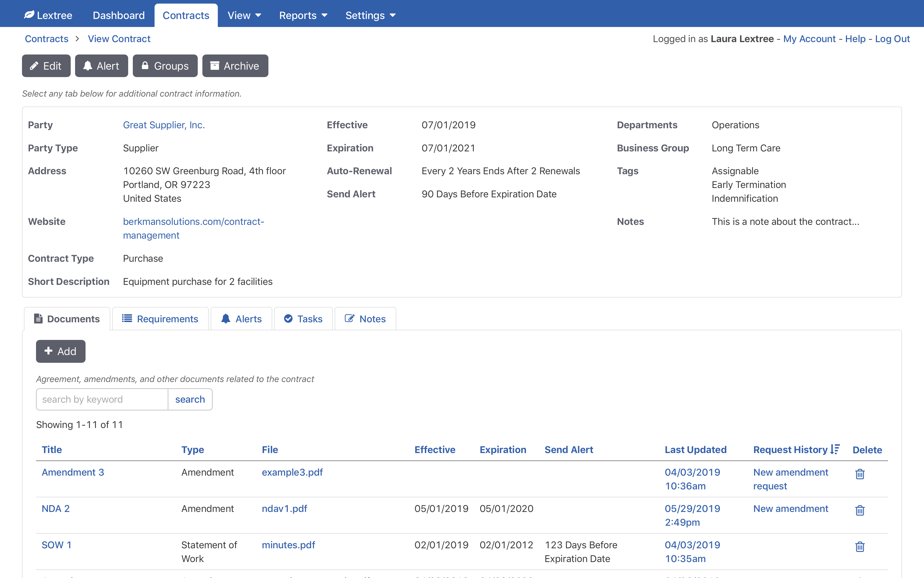The width and height of the screenshot is (924, 578).
Task: Select the Contracts navigation tab
Action: pos(186,15)
